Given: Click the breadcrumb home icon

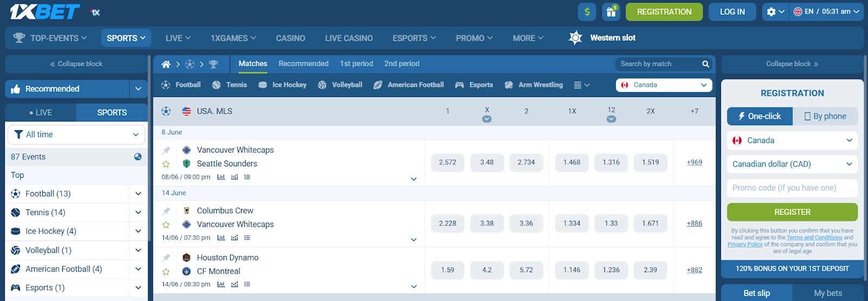Looking at the screenshot, I should tap(166, 64).
